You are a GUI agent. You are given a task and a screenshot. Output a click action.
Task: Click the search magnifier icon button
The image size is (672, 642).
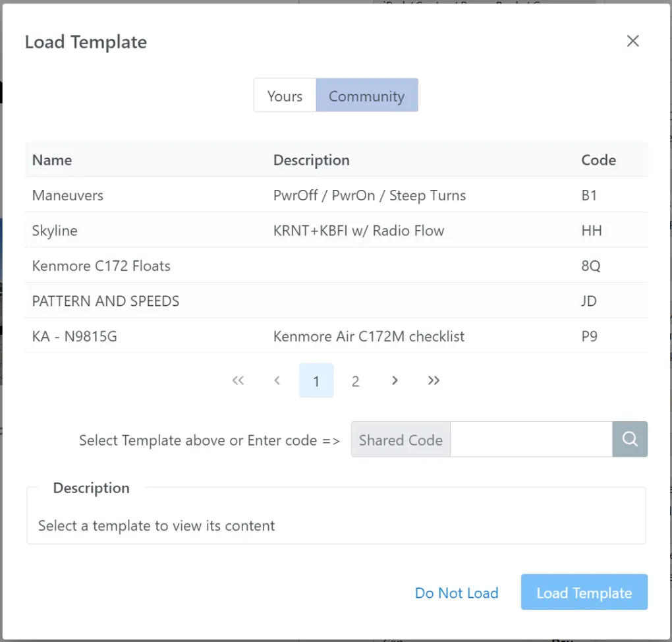(x=630, y=440)
